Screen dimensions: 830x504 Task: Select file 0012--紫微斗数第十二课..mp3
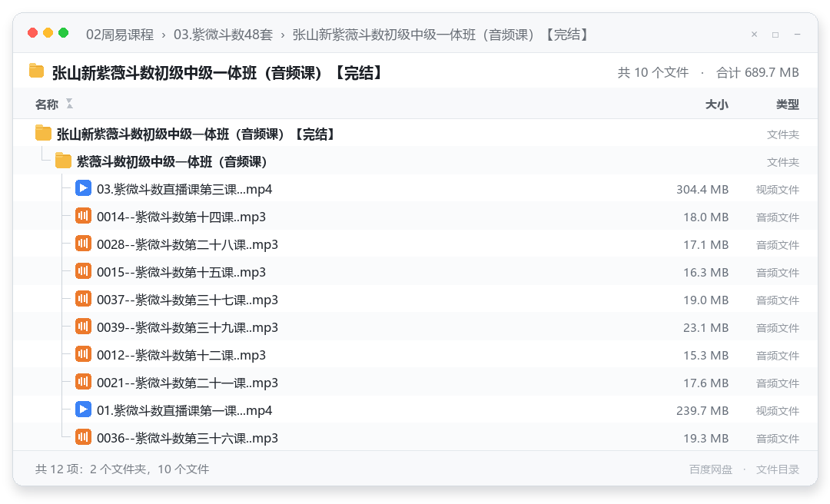click(x=416, y=353)
